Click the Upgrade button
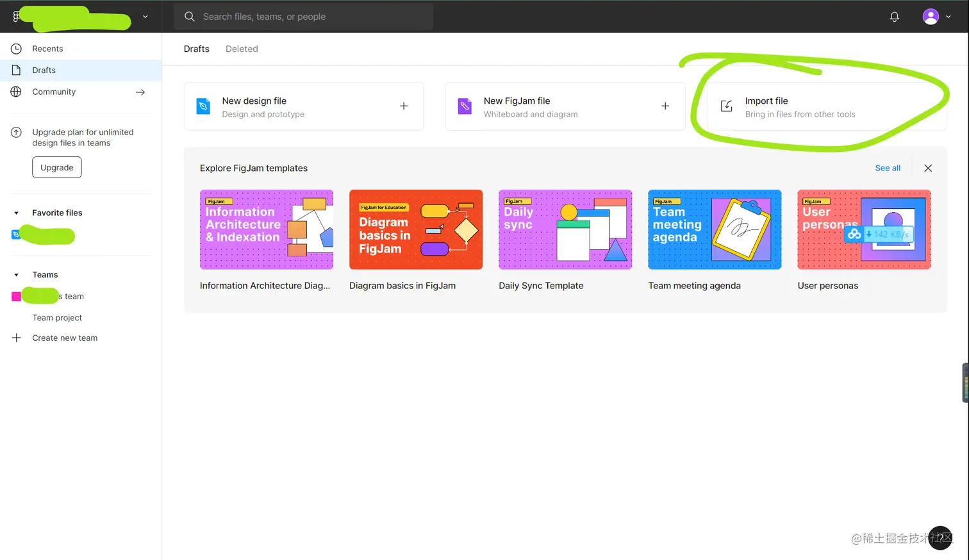969x560 pixels. pos(57,167)
